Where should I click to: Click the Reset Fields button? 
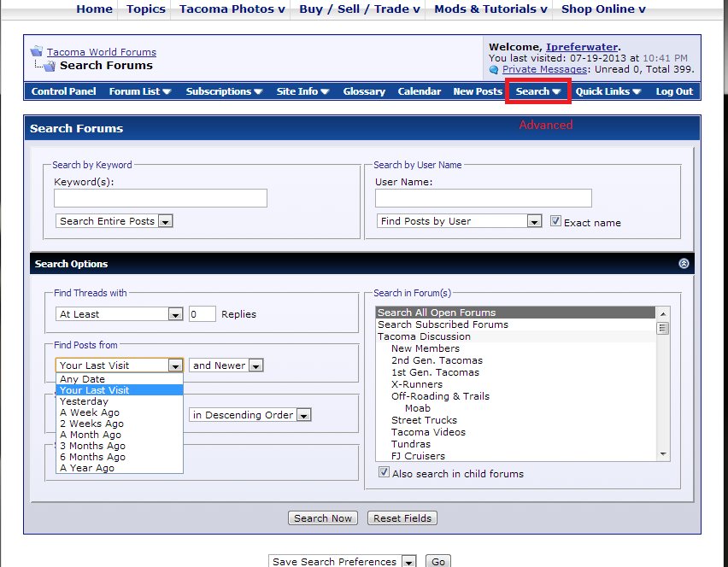point(402,517)
